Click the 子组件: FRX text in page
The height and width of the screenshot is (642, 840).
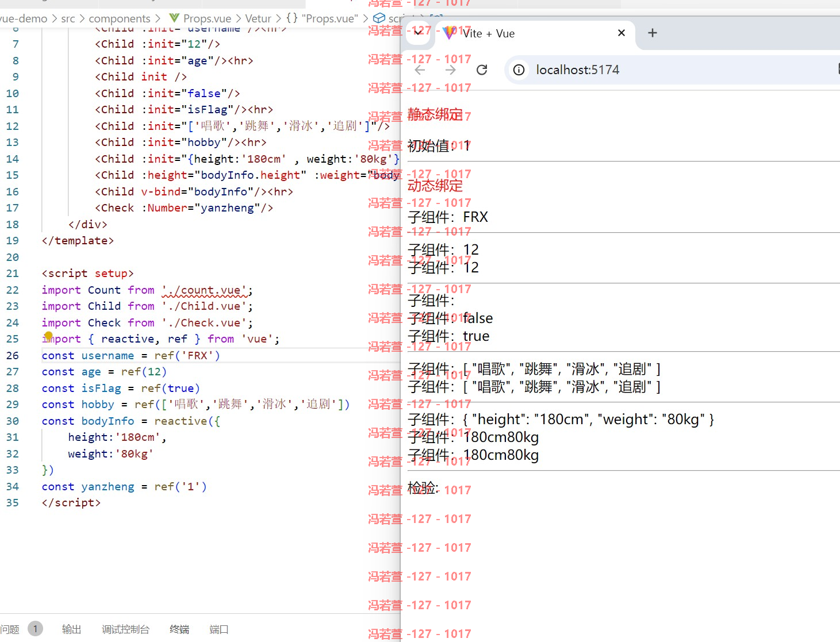(448, 217)
